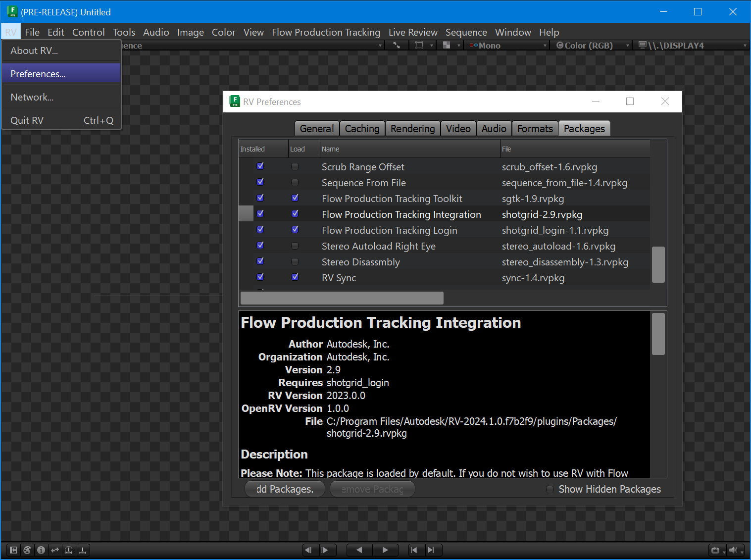Select the Sequence From File package row
Screen dimensions: 751x560
point(444,183)
